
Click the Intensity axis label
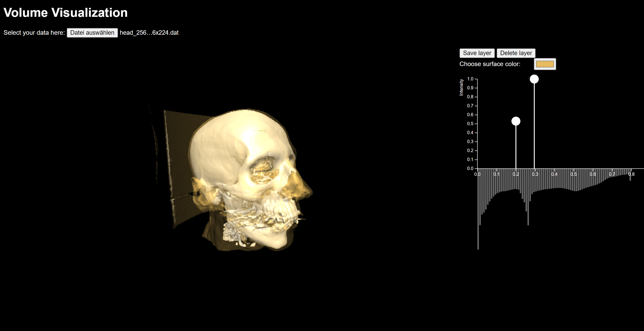(461, 87)
